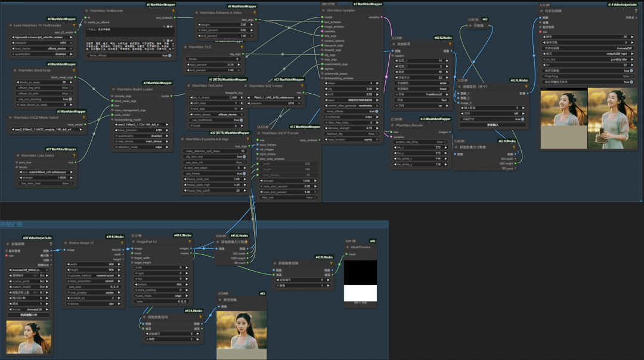The image size is (644, 360).
Task: Click 选择视频上传 in the 加载视频 node
Action: pos(29,315)
